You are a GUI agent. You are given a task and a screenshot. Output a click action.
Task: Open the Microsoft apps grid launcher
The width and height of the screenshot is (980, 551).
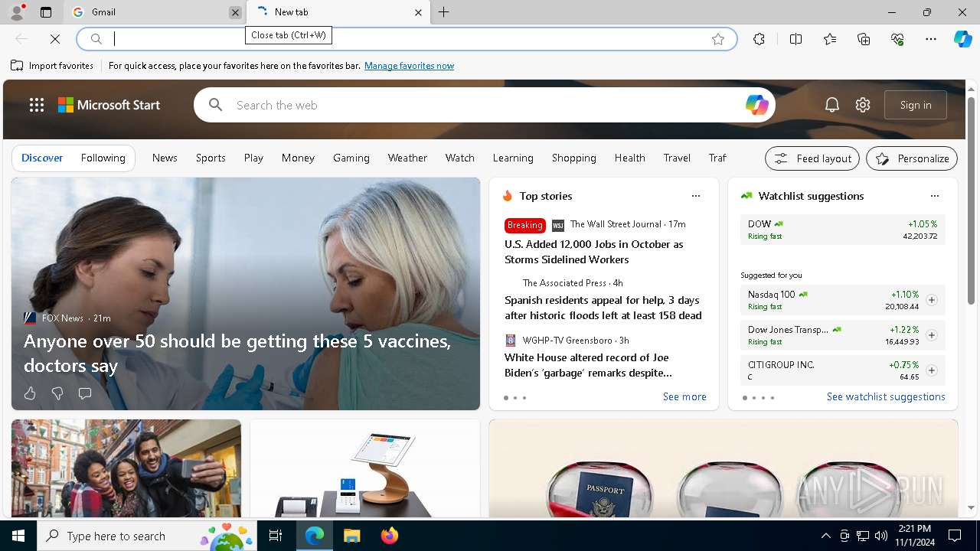pyautogui.click(x=37, y=105)
